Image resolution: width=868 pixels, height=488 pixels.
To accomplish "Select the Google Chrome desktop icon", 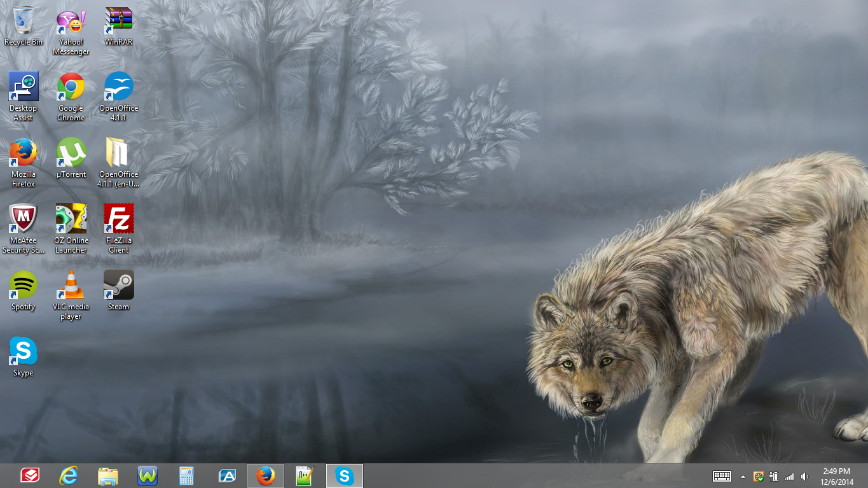I will (71, 87).
